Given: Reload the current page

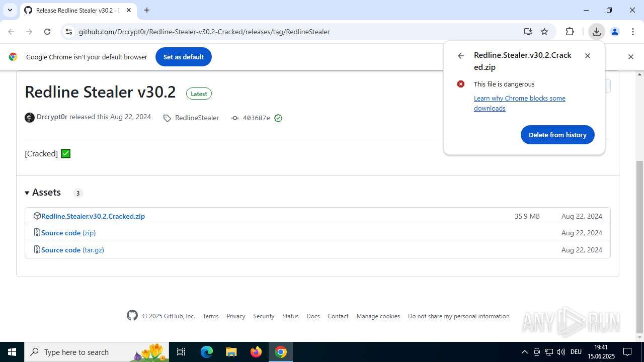Looking at the screenshot, I should pos(47,32).
